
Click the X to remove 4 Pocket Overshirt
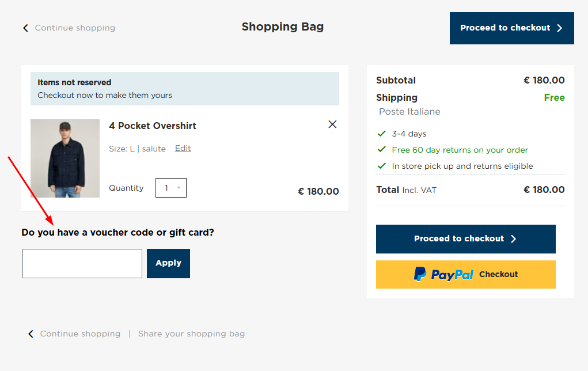point(332,124)
